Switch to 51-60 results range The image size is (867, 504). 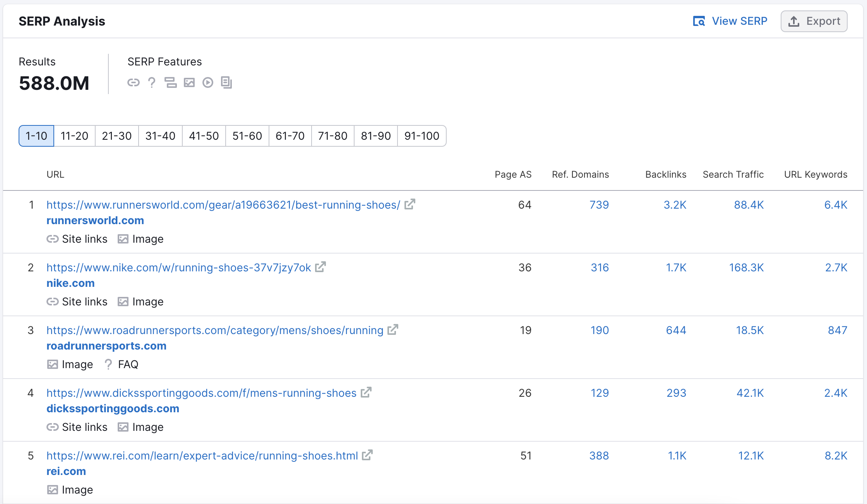247,136
